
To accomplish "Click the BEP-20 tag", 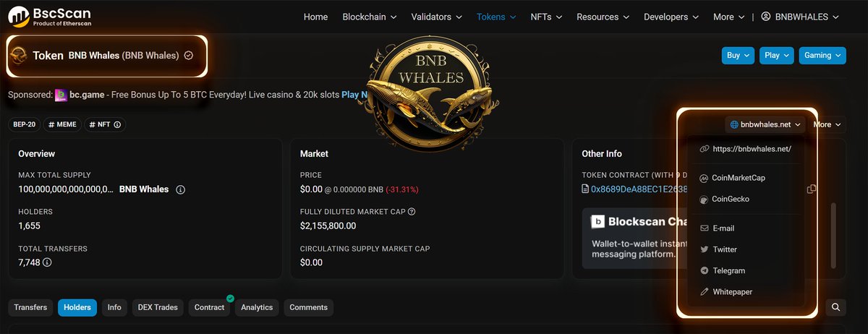I will point(24,124).
